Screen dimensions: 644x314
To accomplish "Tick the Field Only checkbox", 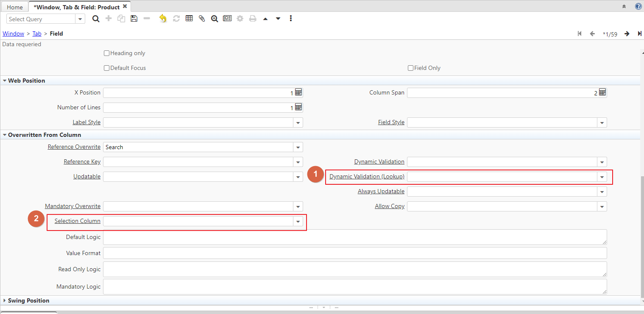I will click(x=410, y=68).
